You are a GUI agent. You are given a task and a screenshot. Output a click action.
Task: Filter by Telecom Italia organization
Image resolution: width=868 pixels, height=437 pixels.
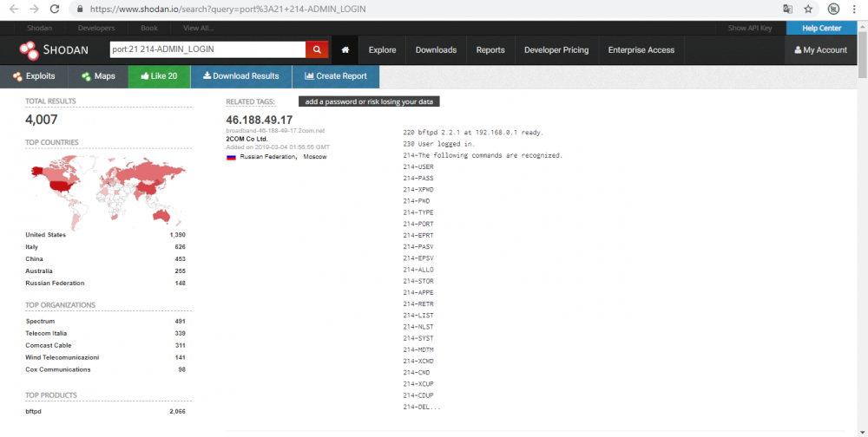[46, 334]
